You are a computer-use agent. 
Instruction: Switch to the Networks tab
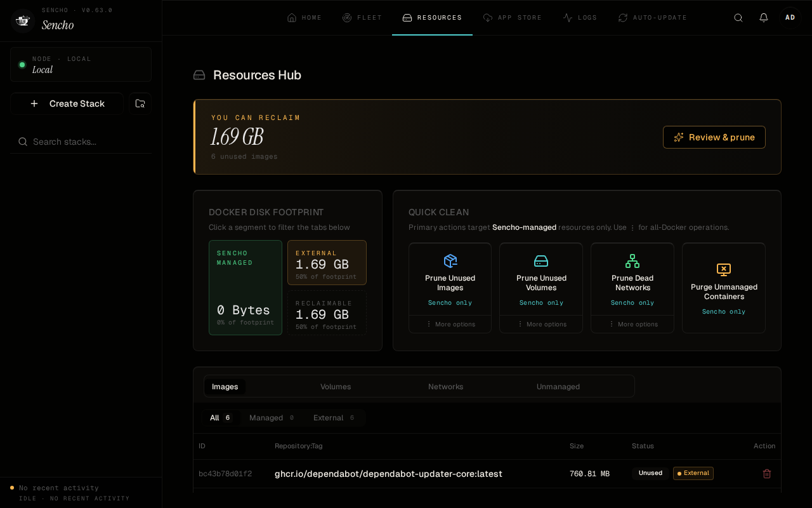446,387
